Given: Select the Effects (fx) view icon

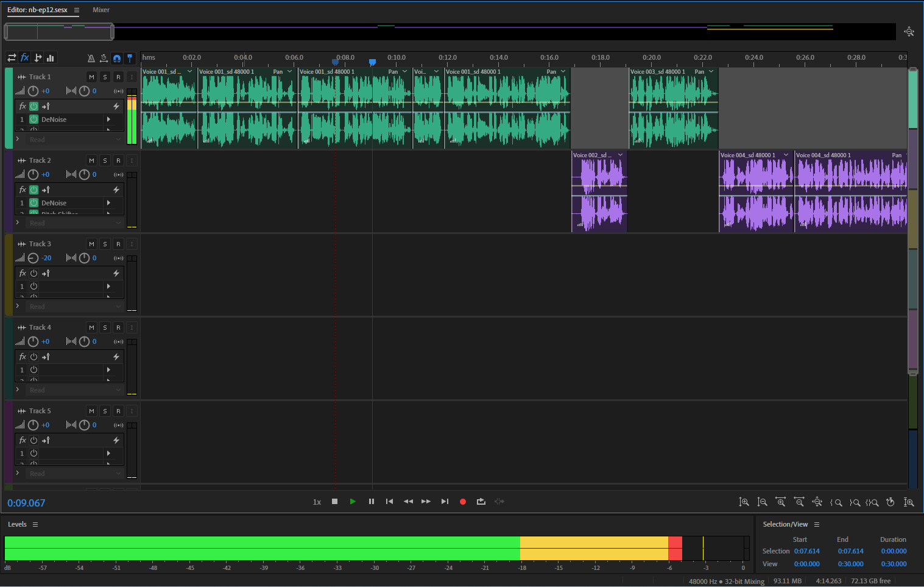Looking at the screenshot, I should coord(25,58).
